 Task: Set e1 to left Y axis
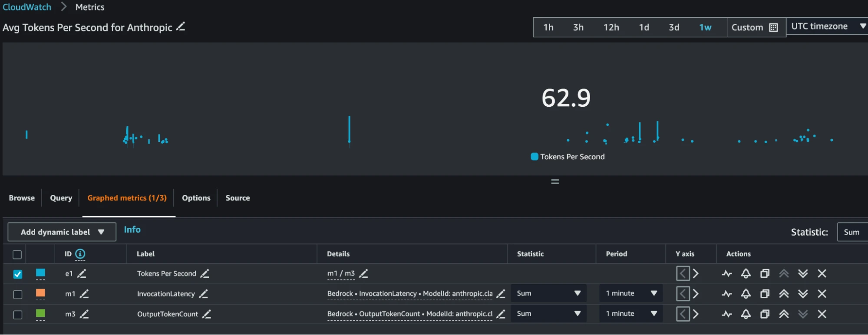683,273
